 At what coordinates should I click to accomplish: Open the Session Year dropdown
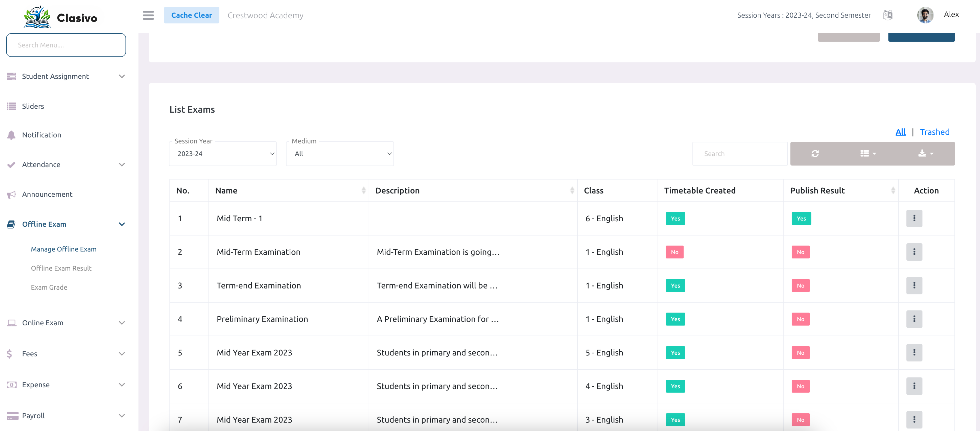pos(223,153)
